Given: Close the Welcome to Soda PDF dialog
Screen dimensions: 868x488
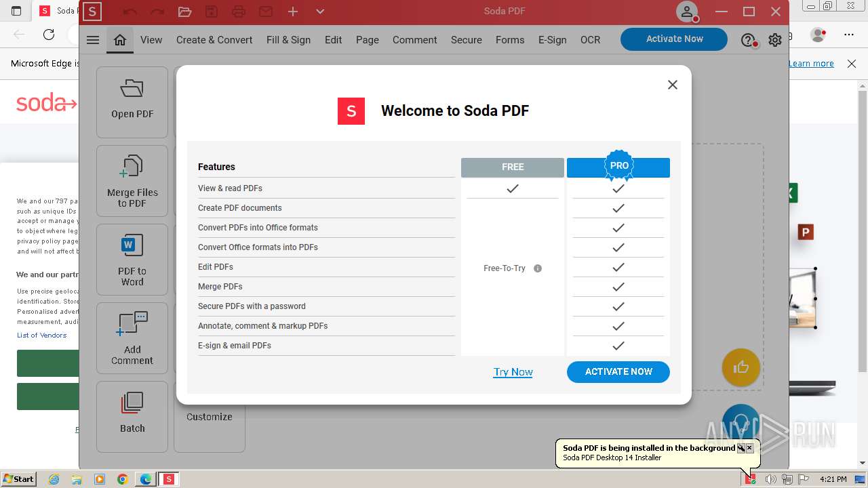Looking at the screenshot, I should click(672, 85).
